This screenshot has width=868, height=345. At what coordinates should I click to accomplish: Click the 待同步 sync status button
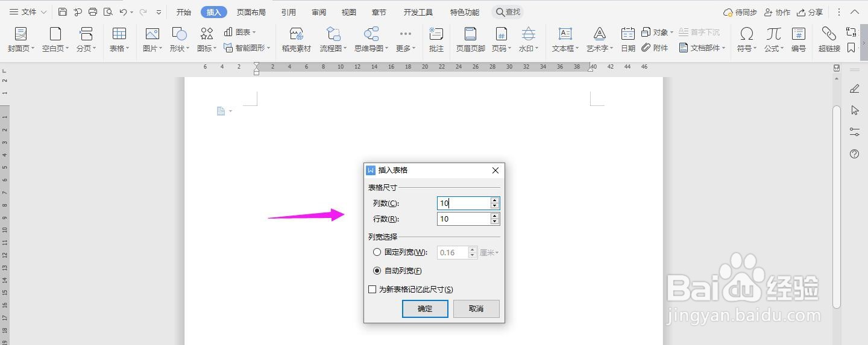pos(740,12)
